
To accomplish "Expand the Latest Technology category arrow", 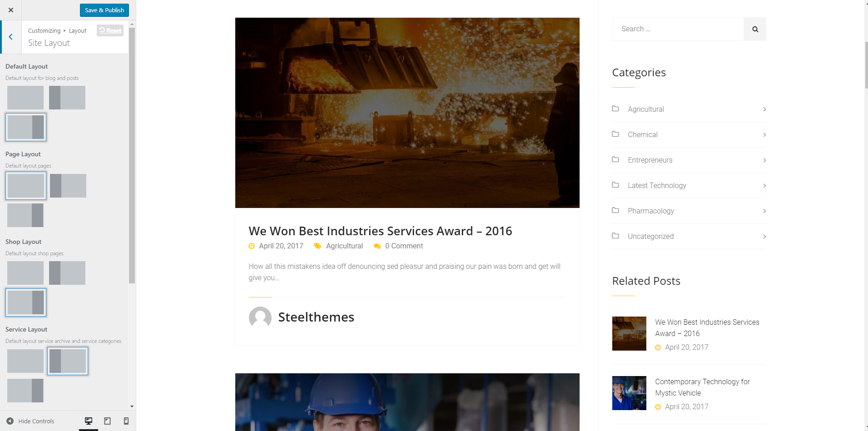I will tap(764, 186).
